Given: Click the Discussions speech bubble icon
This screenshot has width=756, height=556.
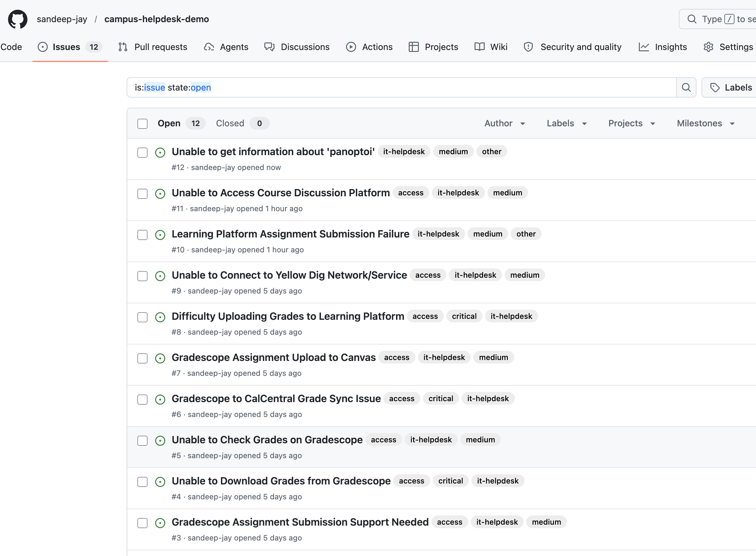Looking at the screenshot, I should pyautogui.click(x=269, y=47).
